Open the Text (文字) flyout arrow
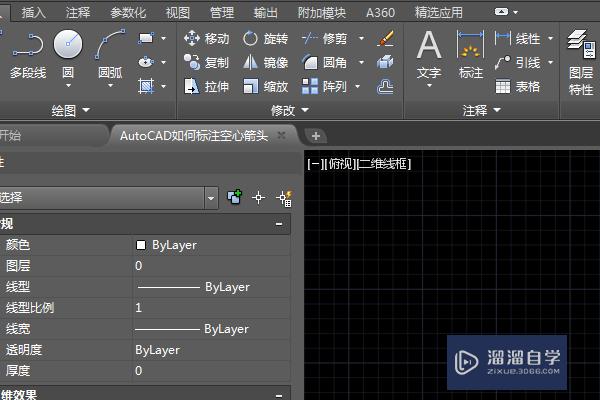 (x=429, y=86)
